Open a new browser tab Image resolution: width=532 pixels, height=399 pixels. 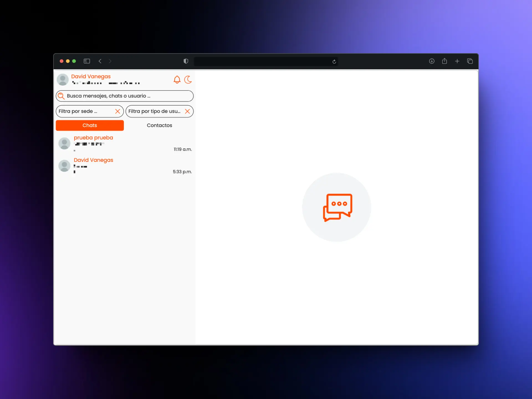click(x=457, y=61)
